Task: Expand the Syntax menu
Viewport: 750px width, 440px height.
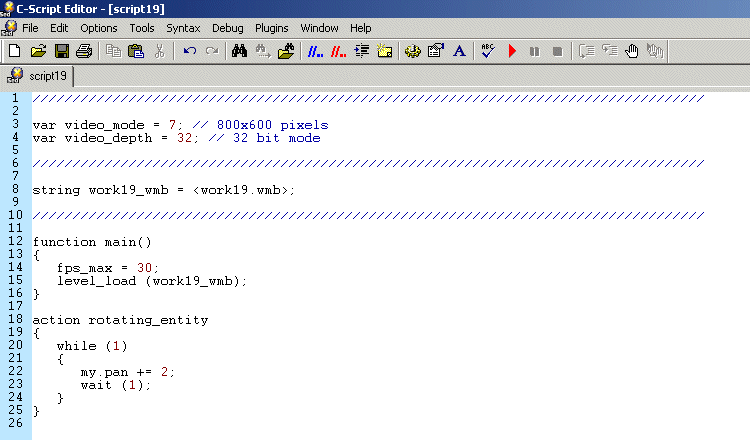Action: (183, 28)
